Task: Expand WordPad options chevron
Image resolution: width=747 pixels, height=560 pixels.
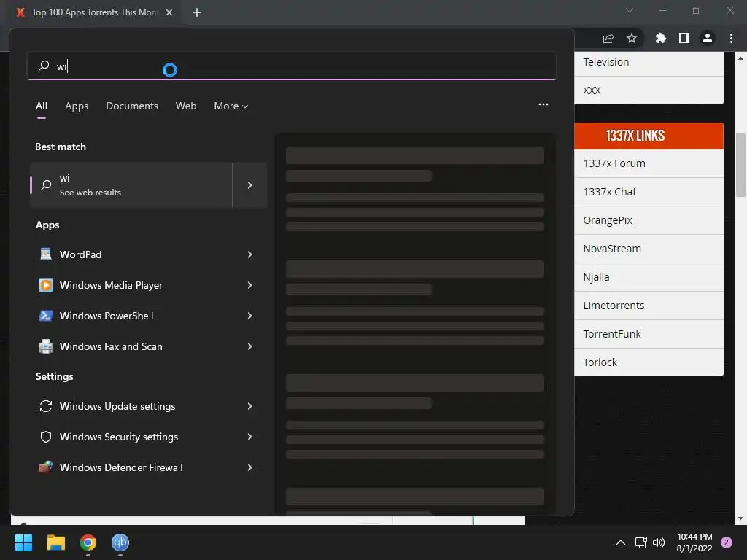Action: point(249,254)
